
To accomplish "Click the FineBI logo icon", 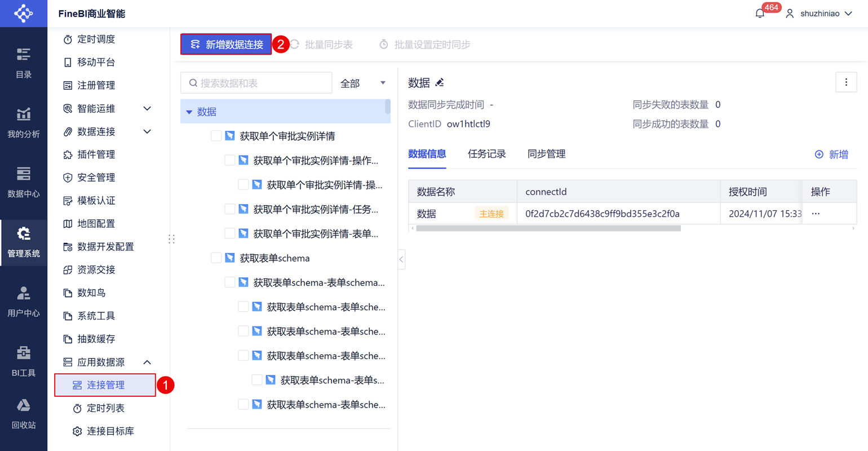I will pos(24,13).
